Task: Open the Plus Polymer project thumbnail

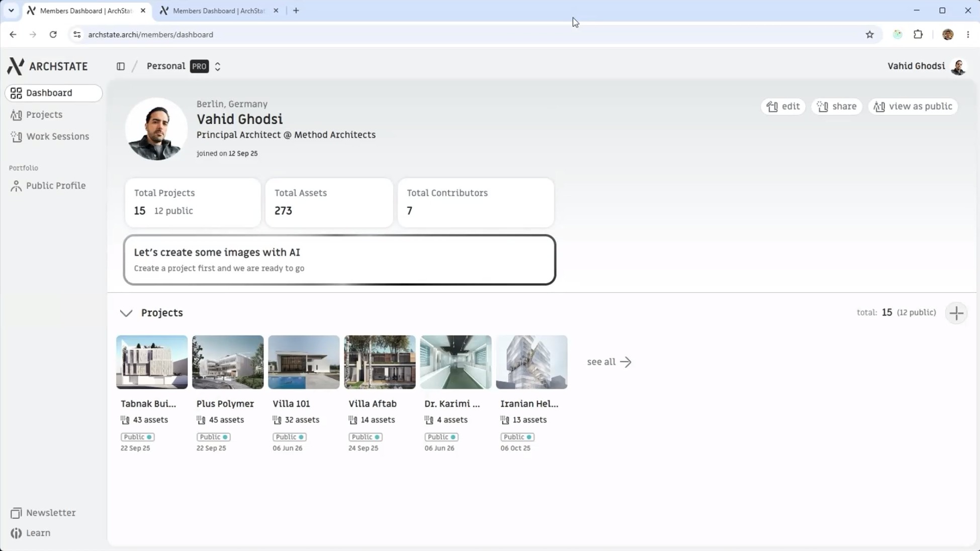Action: pyautogui.click(x=228, y=362)
